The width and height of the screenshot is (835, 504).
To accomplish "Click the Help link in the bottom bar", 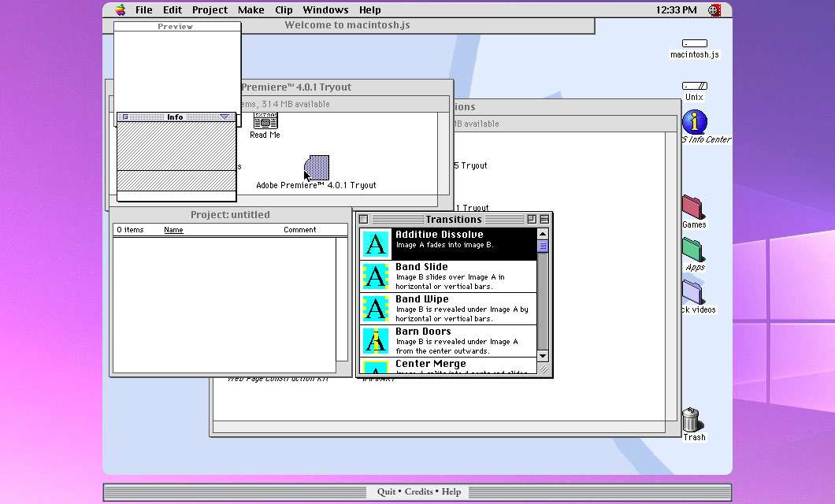I will 451,491.
